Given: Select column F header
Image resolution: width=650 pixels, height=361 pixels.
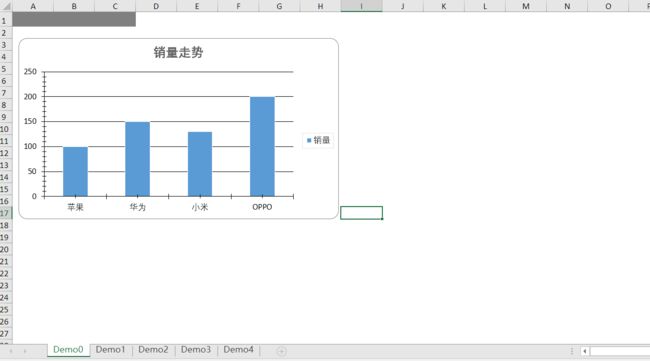Looking at the screenshot, I should tap(238, 6).
